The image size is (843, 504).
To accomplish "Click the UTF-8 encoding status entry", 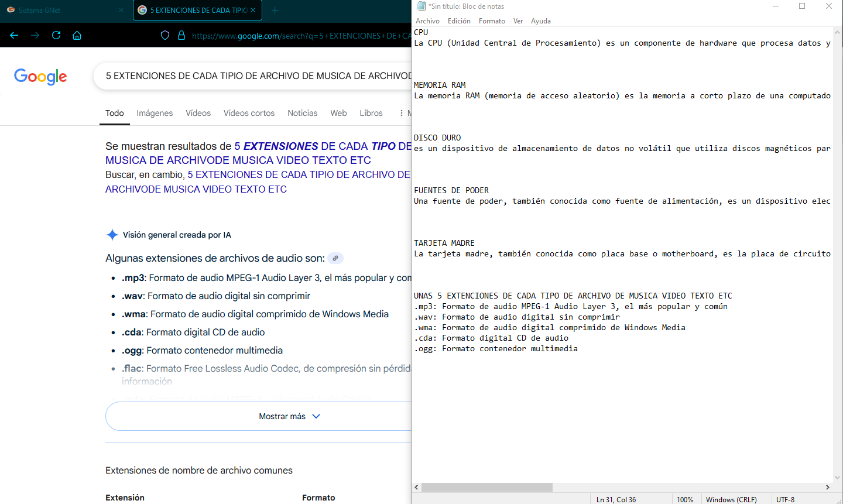I will pos(785,499).
